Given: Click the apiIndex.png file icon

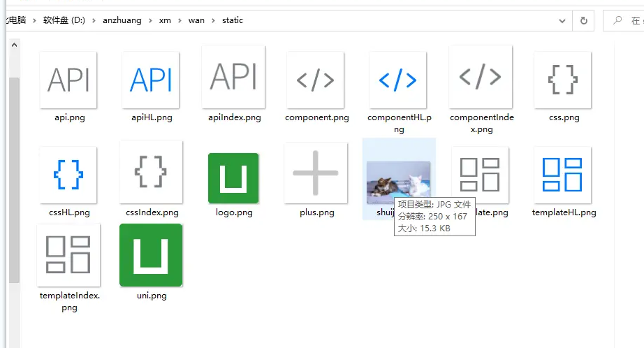Looking at the screenshot, I should [233, 77].
